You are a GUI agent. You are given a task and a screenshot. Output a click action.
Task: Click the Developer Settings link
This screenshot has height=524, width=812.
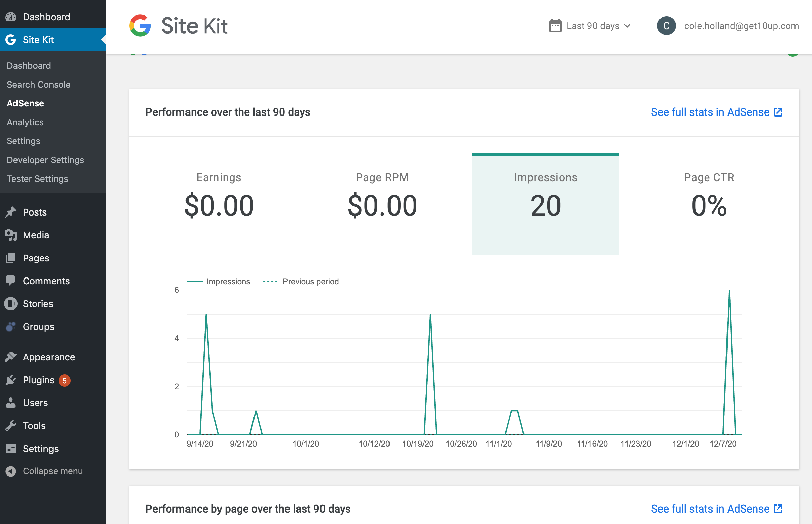tap(45, 160)
